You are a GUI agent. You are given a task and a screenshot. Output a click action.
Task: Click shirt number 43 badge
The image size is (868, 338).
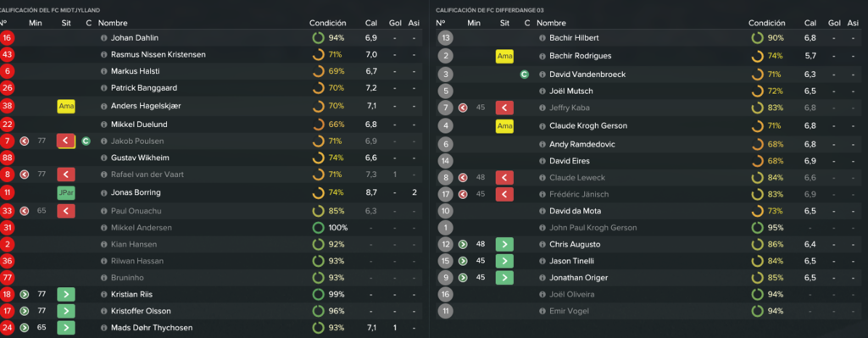8,55
